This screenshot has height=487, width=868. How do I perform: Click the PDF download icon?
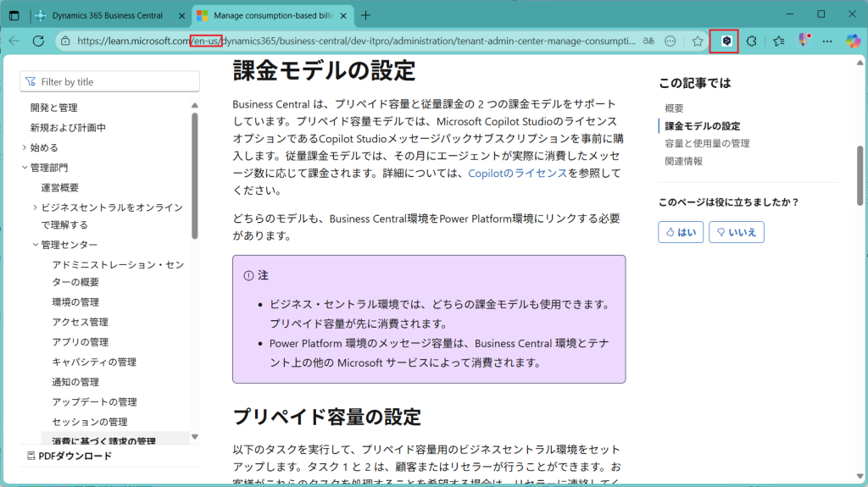31,456
